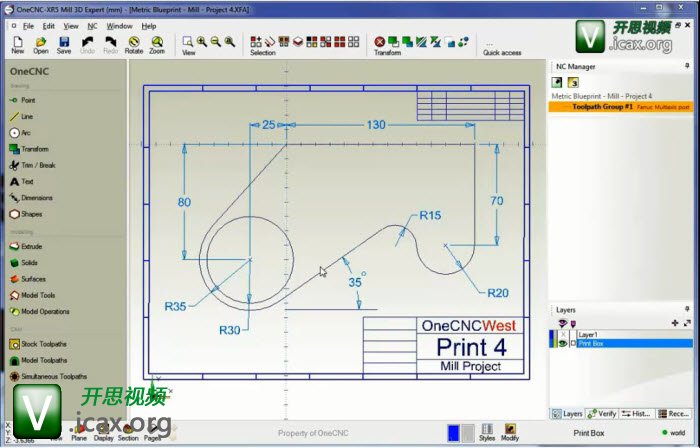Switch to the Rece... tab

pyautogui.click(x=674, y=414)
